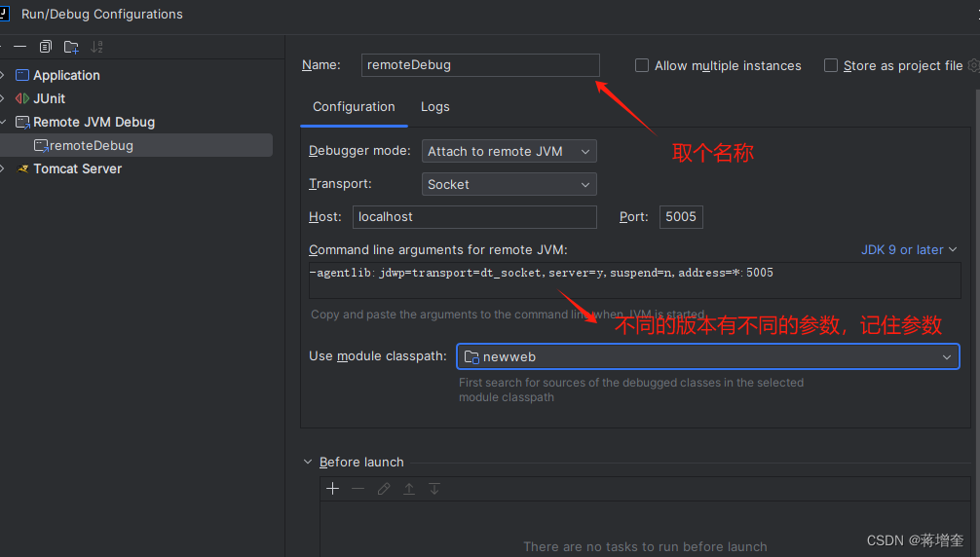This screenshot has height=557, width=980.
Task: Toggle Store as project file checkbox
Action: pyautogui.click(x=831, y=65)
